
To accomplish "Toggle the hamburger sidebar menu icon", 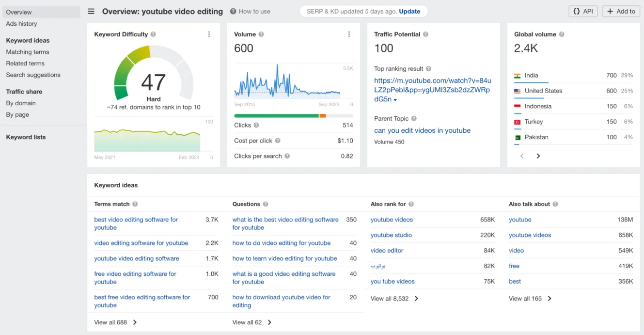I will coord(91,11).
